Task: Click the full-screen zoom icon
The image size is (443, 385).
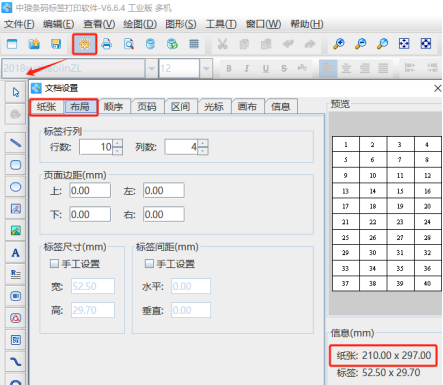Action: pyautogui.click(x=426, y=44)
